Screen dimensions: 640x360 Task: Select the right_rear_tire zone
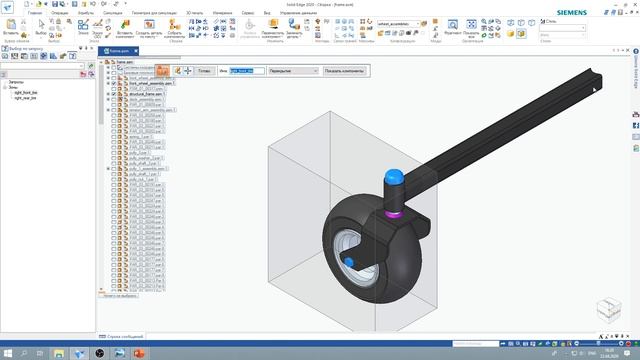[x=25, y=98]
